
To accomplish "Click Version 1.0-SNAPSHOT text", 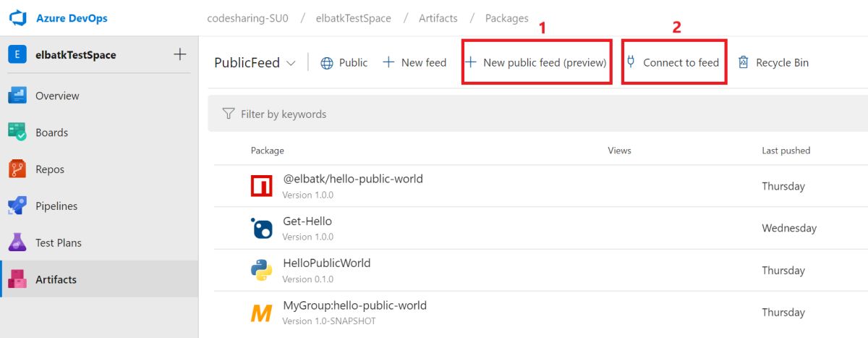I will [x=329, y=321].
